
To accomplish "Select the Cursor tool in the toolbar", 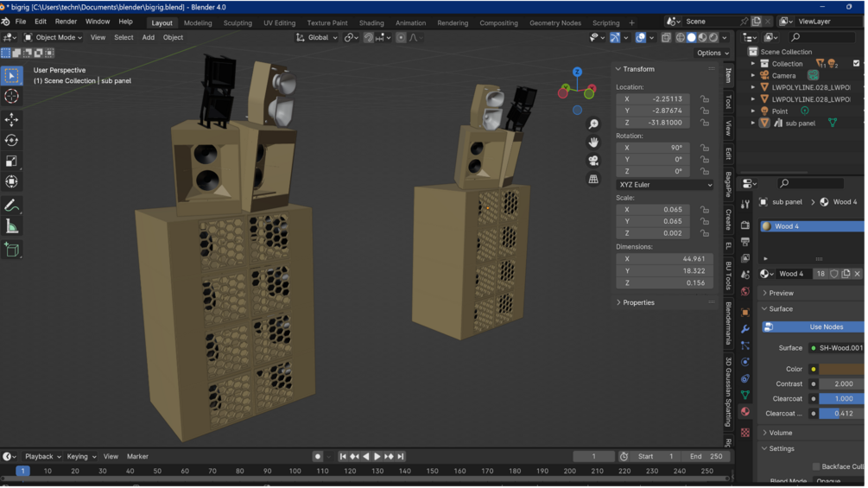I will 11,96.
